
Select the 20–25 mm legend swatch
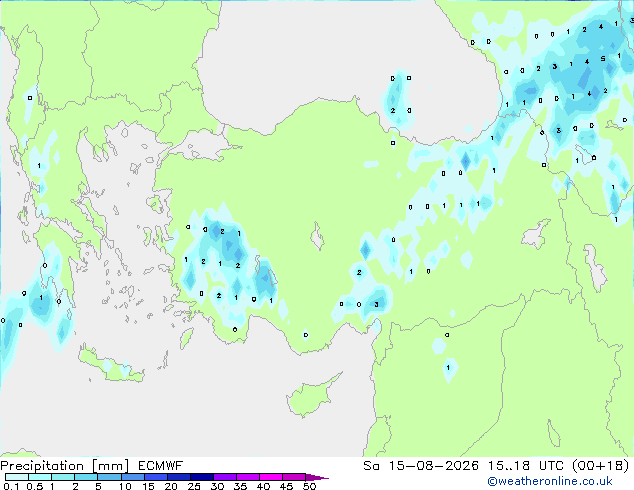pos(179,477)
